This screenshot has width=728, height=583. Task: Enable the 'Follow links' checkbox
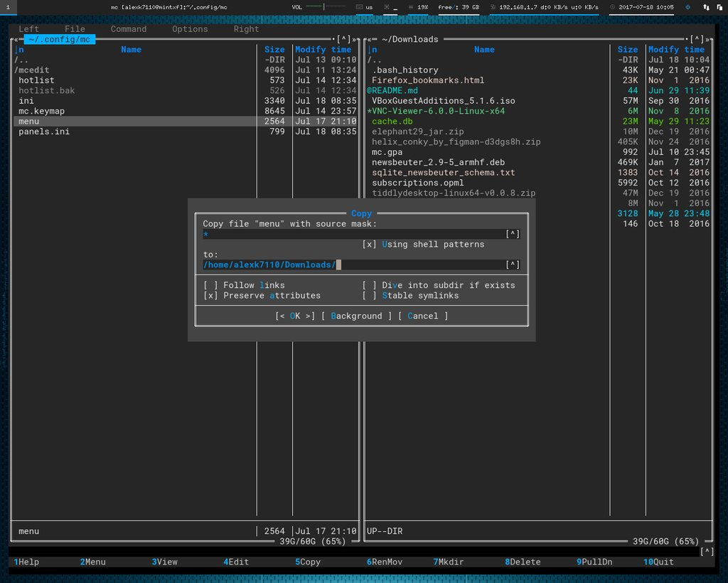pyautogui.click(x=210, y=285)
